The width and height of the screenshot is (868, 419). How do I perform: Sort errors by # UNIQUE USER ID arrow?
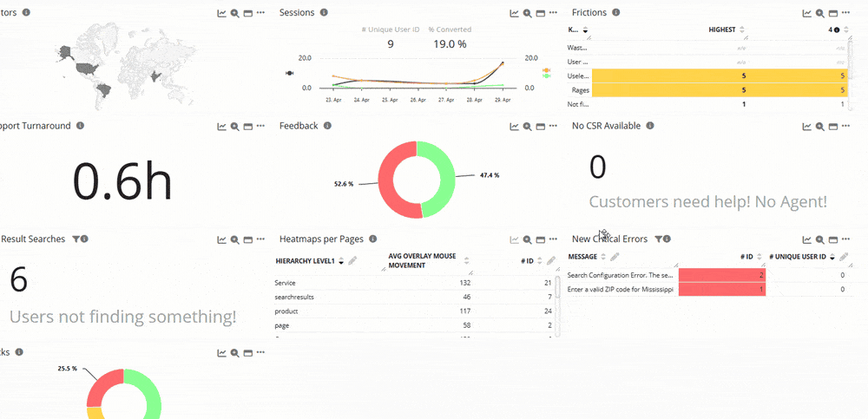[x=832, y=257]
